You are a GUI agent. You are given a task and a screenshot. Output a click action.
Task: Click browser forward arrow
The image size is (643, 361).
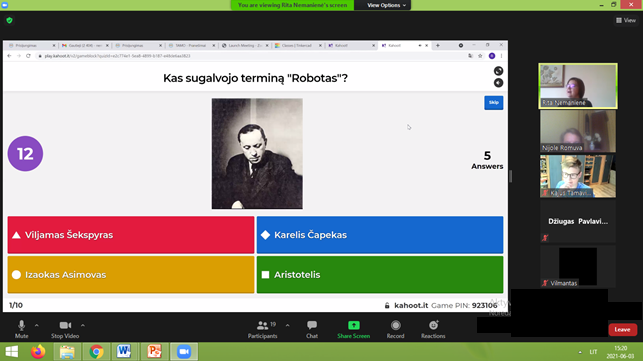click(x=19, y=56)
